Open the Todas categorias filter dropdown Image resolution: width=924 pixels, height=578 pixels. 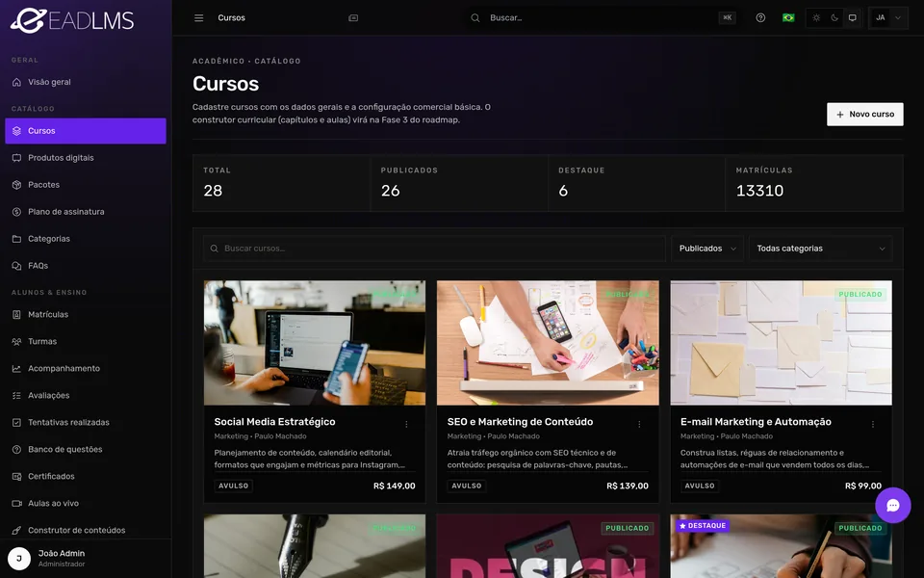point(820,249)
